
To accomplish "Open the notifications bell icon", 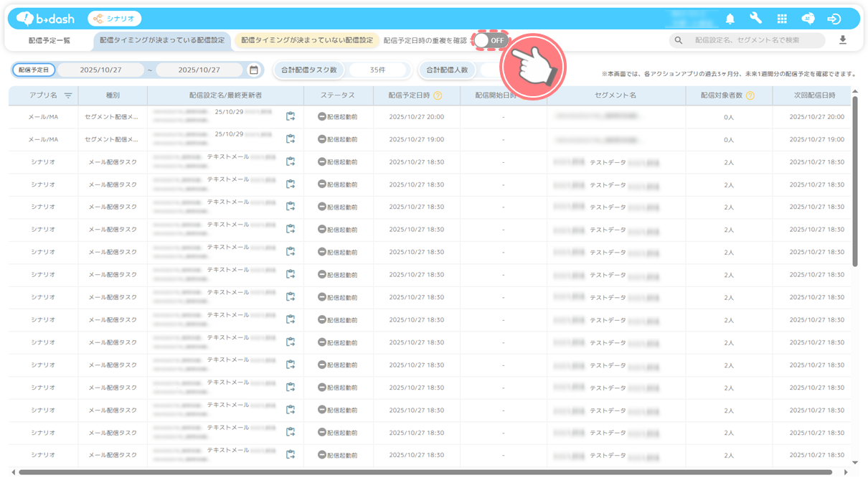I will [730, 19].
